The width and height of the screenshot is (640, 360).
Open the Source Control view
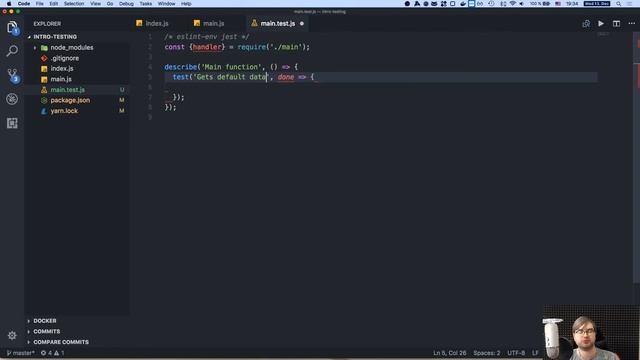[x=13, y=75]
